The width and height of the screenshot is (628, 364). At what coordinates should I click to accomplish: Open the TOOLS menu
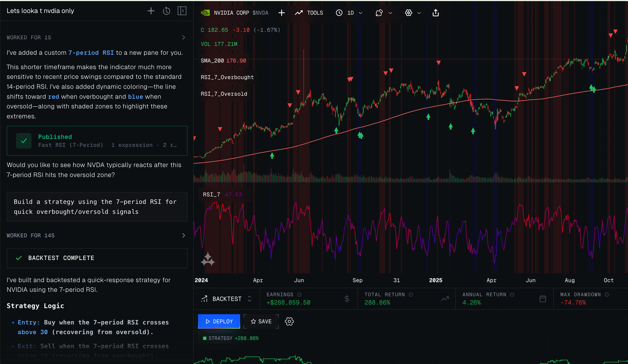click(x=309, y=13)
